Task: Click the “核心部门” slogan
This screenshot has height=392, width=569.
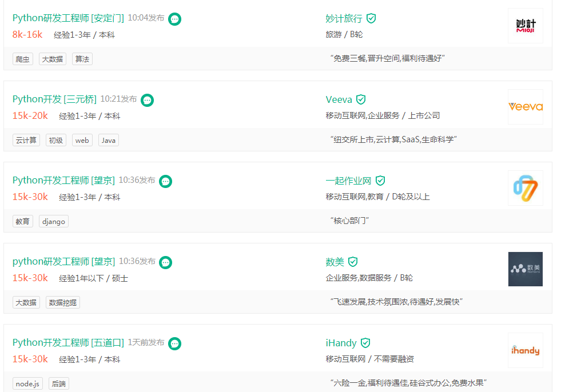Action: [x=349, y=221]
